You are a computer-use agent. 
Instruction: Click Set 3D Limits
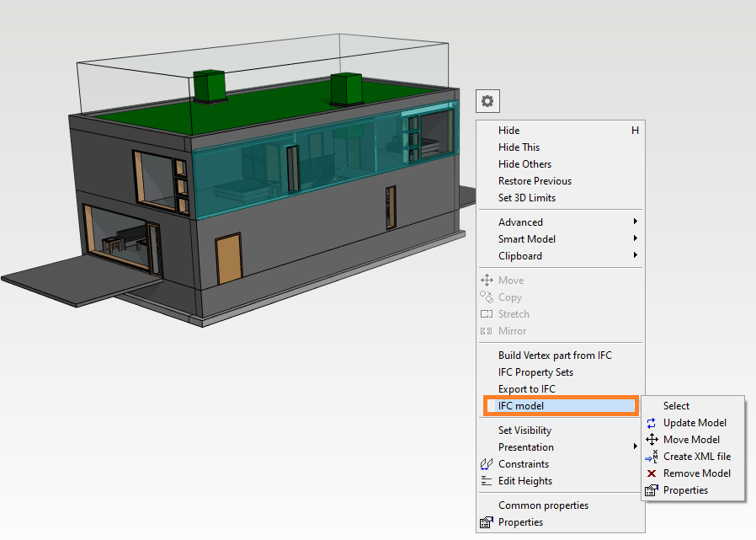[527, 197]
